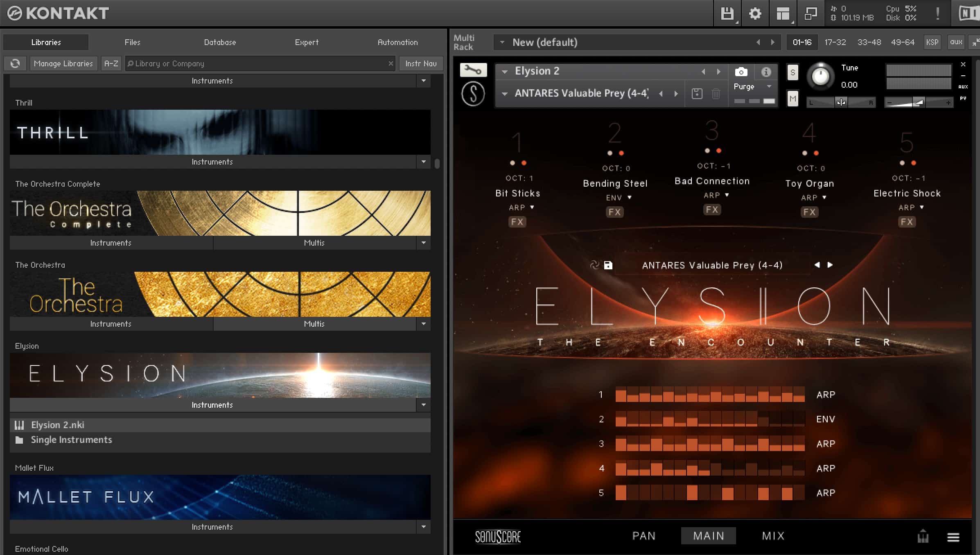Click the Mallet Flux library banner
Image resolution: width=980 pixels, height=555 pixels.
pos(220,497)
